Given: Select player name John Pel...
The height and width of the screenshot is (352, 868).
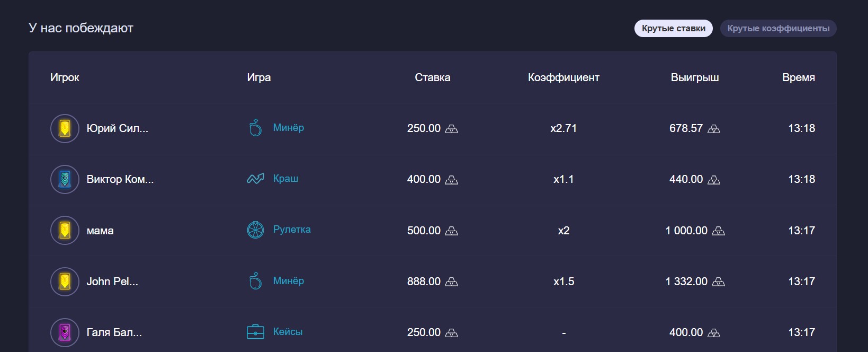Looking at the screenshot, I should click(x=112, y=281).
